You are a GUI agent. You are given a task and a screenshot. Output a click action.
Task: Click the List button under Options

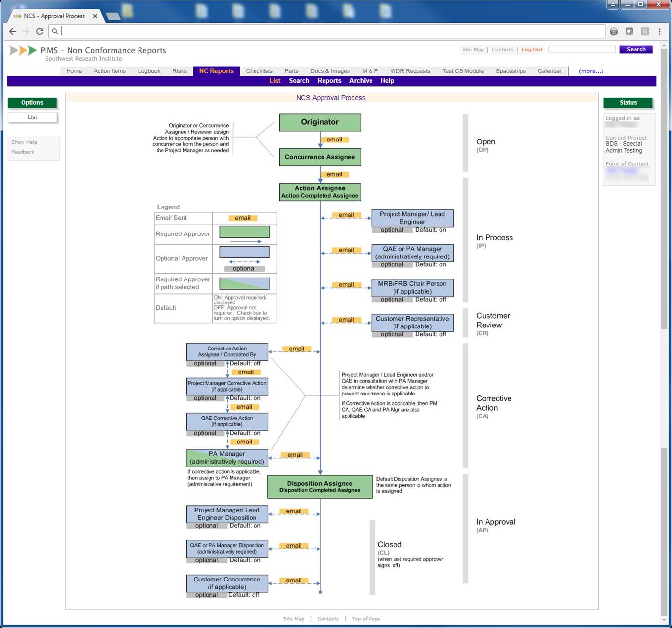32,117
